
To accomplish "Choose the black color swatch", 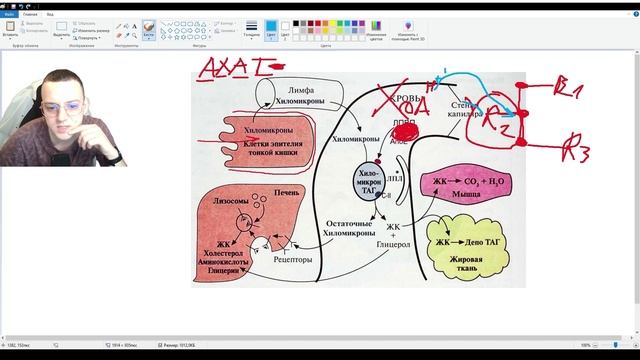I will [296, 24].
